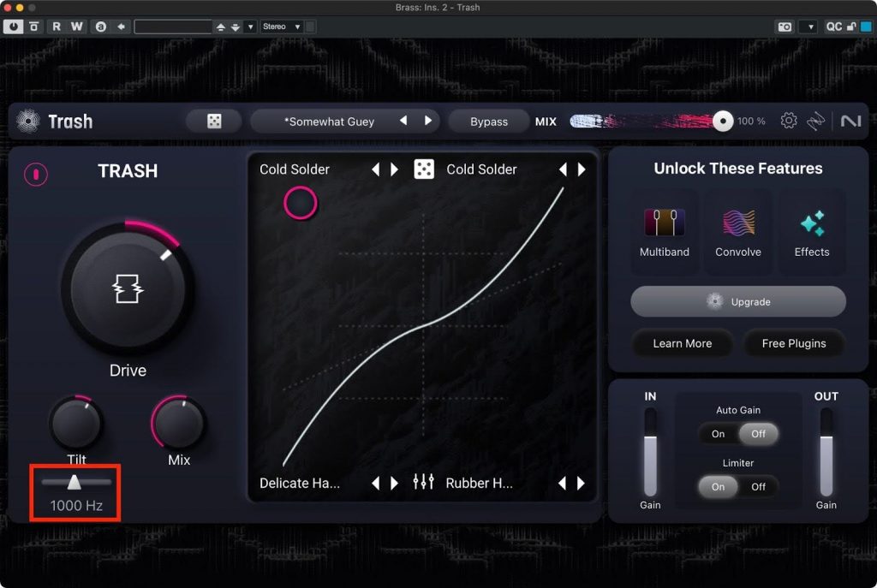Load next program with down arrow
Image resolution: width=877 pixels, height=588 pixels.
point(236,27)
